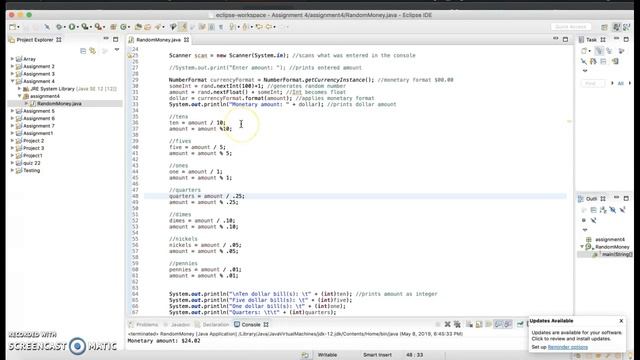Collapse All in Project Explorer
This screenshot has height=360, width=640.
[83, 51]
